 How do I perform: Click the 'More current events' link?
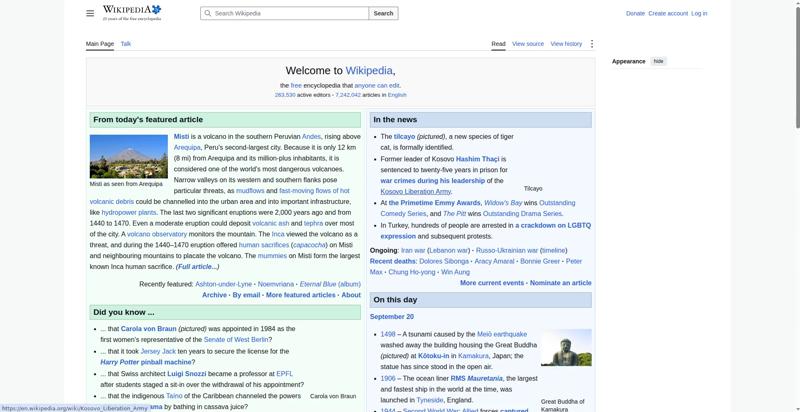click(x=492, y=283)
